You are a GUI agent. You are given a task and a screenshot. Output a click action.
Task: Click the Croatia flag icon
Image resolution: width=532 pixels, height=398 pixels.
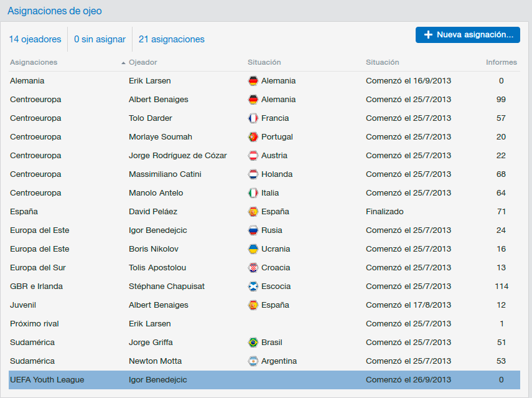tap(253, 268)
